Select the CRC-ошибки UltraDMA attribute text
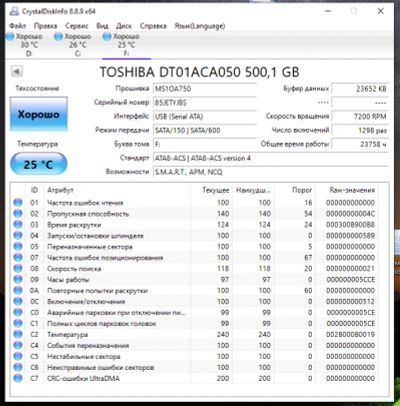Image resolution: width=400 pixels, height=406 pixels. [83, 379]
